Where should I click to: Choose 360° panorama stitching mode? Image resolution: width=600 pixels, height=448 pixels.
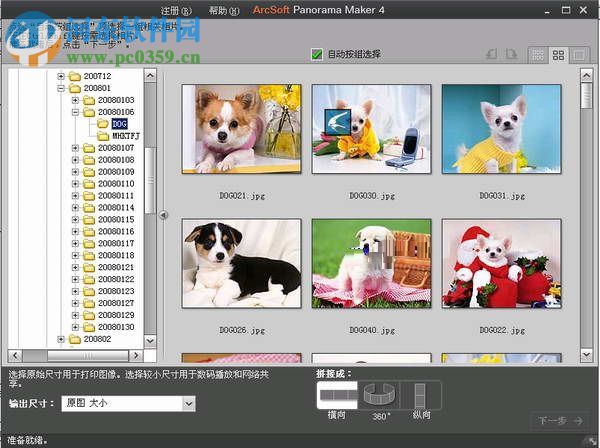379,395
